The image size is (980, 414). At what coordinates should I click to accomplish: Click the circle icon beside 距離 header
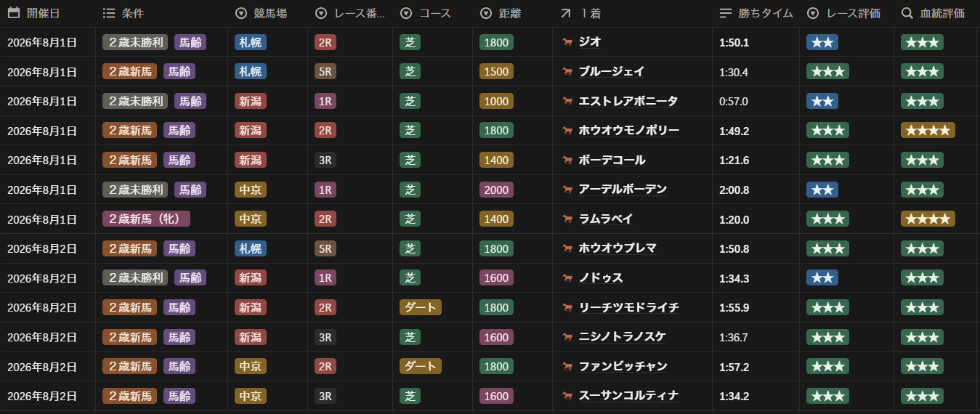(x=486, y=13)
